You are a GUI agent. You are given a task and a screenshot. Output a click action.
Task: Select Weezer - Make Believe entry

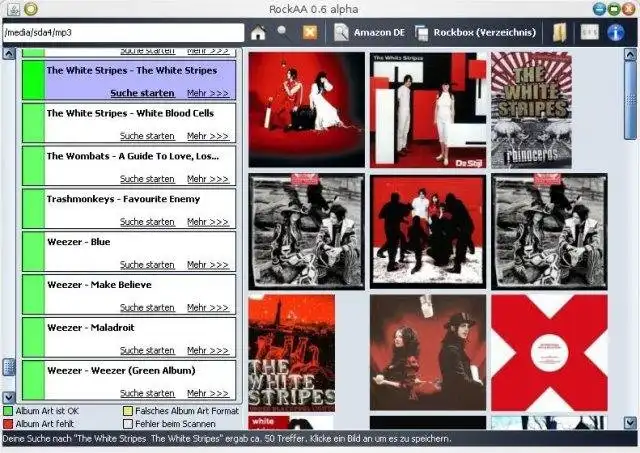(x=129, y=294)
